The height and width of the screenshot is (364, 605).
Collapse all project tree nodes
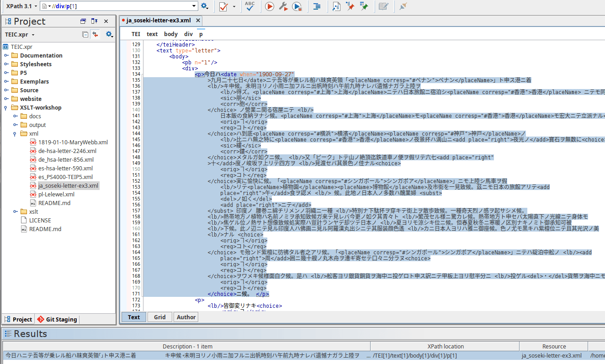85,34
